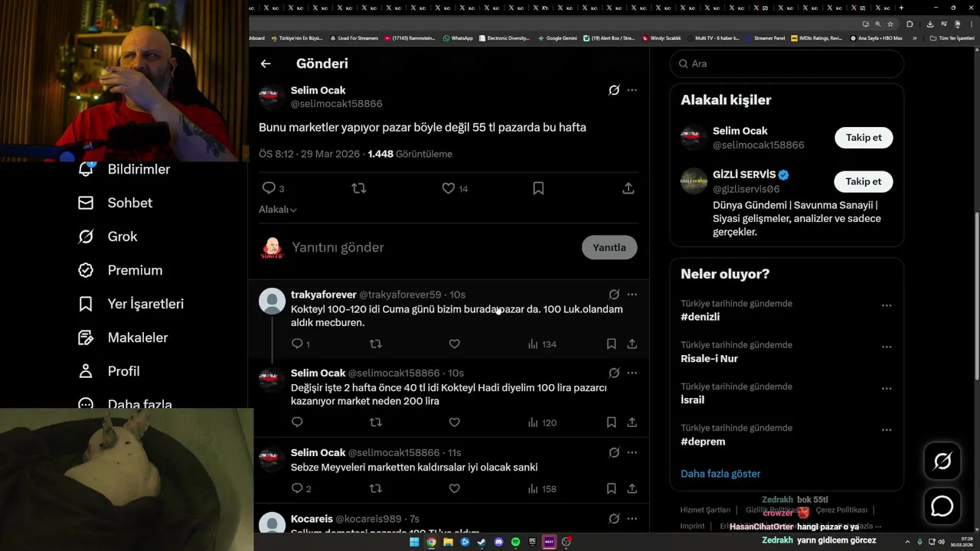This screenshot has width=980, height=551.
Task: Open more options on trakyaforever's comment
Action: tap(632, 295)
